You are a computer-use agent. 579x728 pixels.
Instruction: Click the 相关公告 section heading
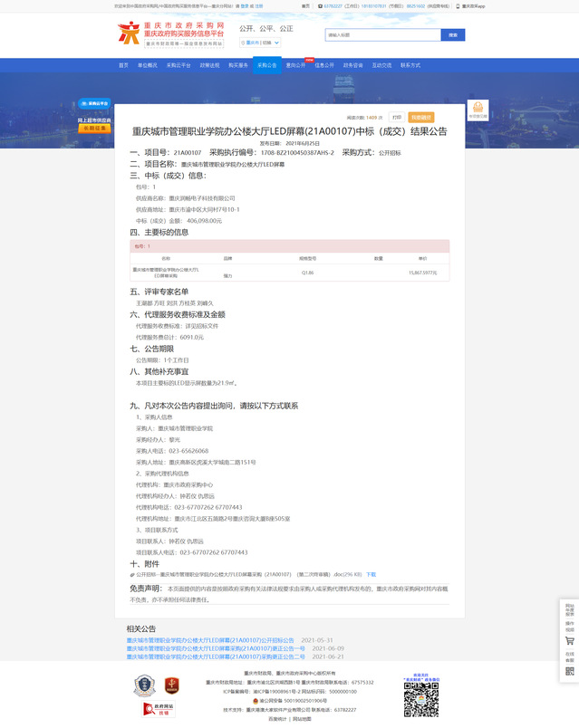click(141, 628)
